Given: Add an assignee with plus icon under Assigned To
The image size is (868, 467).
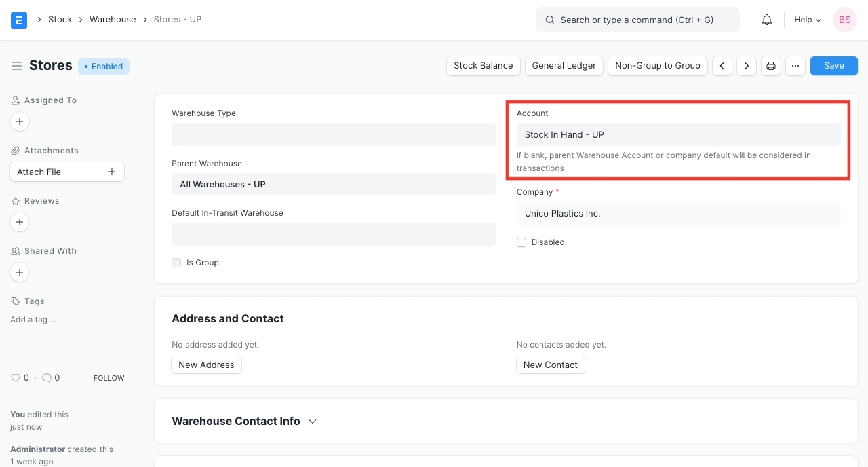Looking at the screenshot, I should pos(20,122).
